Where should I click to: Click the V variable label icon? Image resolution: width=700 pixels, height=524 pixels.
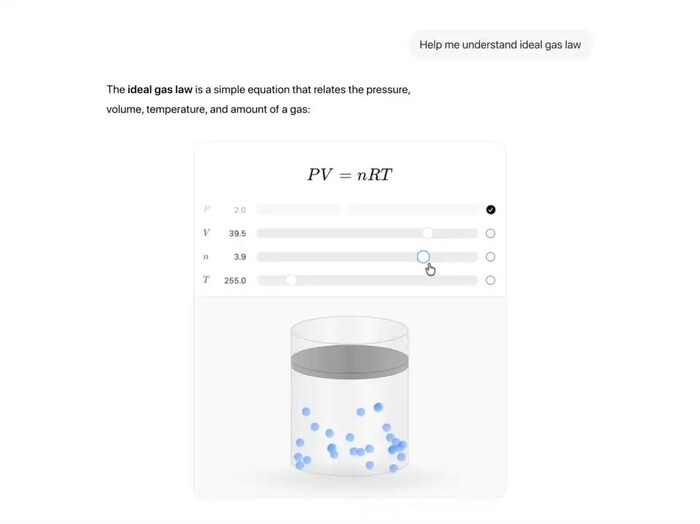click(x=207, y=233)
